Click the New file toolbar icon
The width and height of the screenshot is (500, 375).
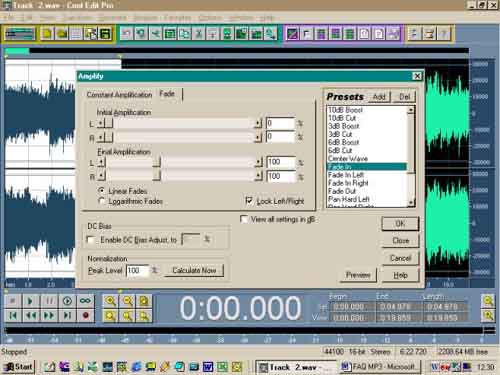click(x=47, y=34)
